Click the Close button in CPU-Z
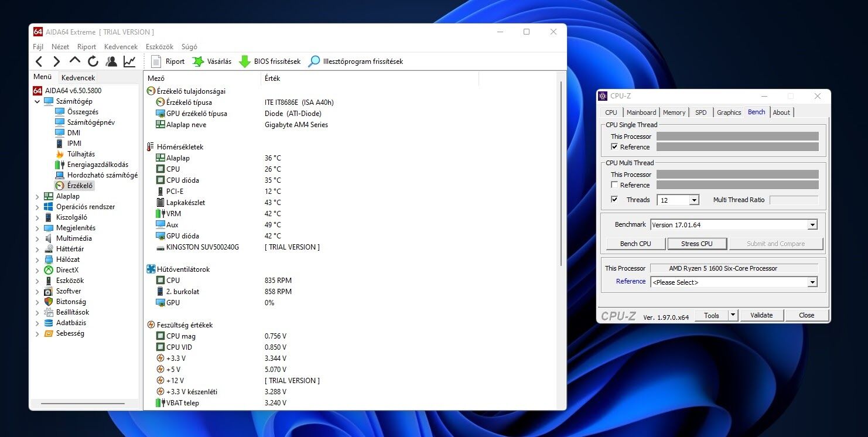This screenshot has width=868, height=437. [807, 315]
